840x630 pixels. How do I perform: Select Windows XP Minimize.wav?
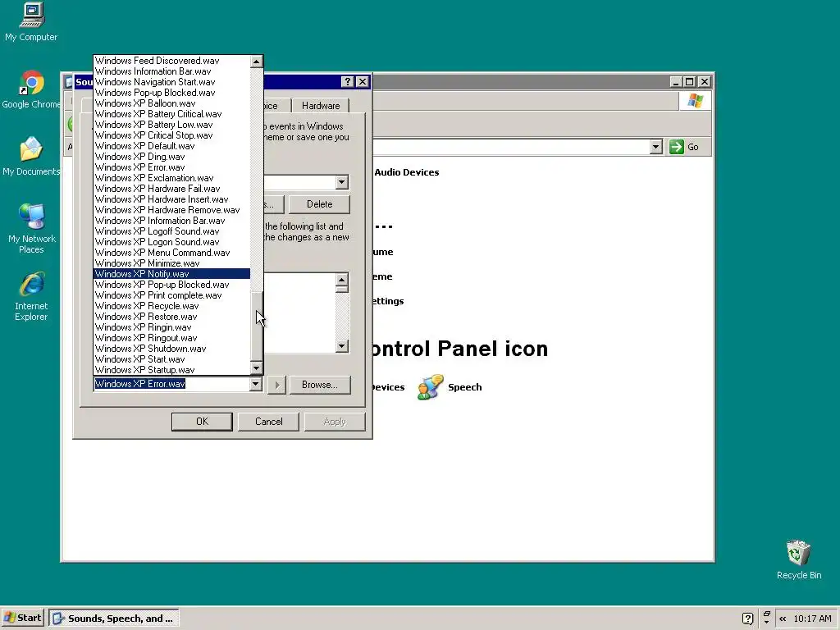pos(172,263)
